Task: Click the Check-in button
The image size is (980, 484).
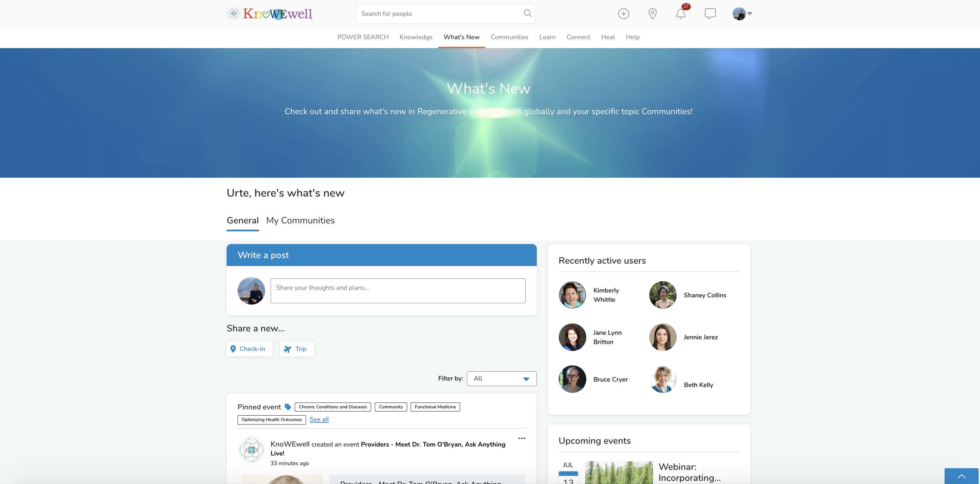Action: pos(250,349)
